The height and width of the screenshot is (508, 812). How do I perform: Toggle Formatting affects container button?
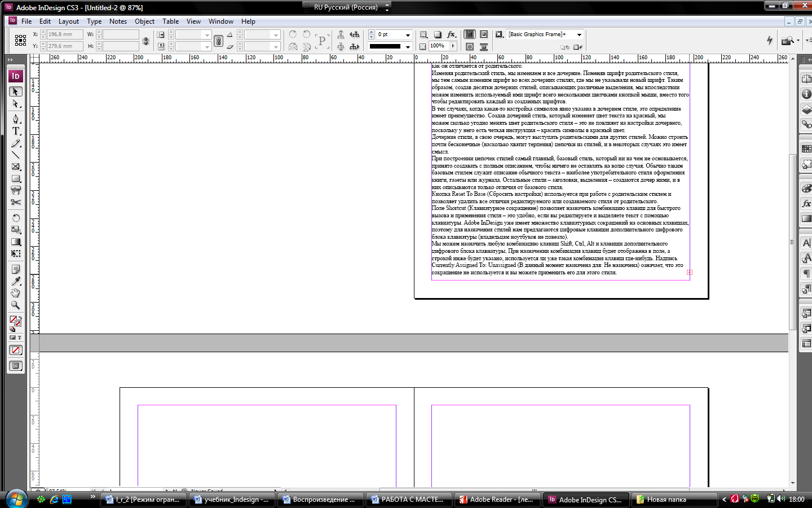tap(12, 338)
